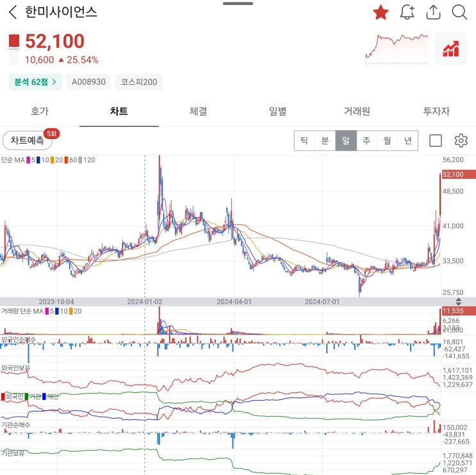The height and width of the screenshot is (475, 476).
Task: Tap the magenta MA 5 swatch
Action: (28, 160)
